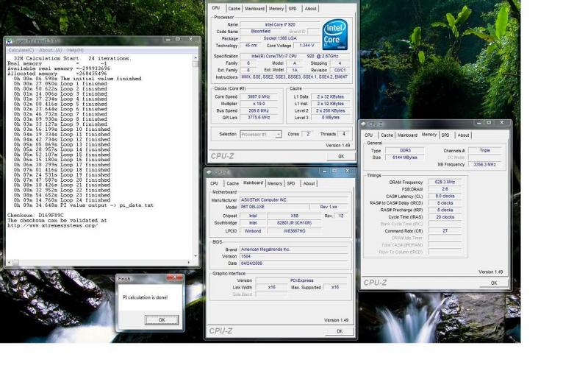
Task: Click Super PI horizontal scrollbar right arrow
Action: point(190,262)
